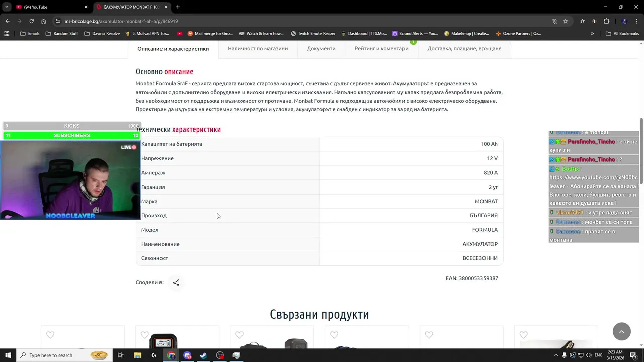Click the 100 Ah battery capacity value
The width and height of the screenshot is (644, 362).
[x=489, y=144]
